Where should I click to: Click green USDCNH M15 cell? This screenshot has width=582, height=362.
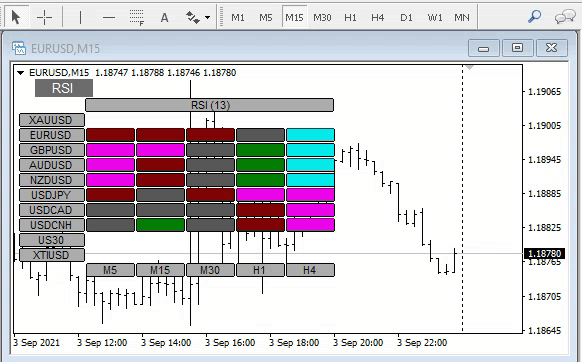click(160, 225)
